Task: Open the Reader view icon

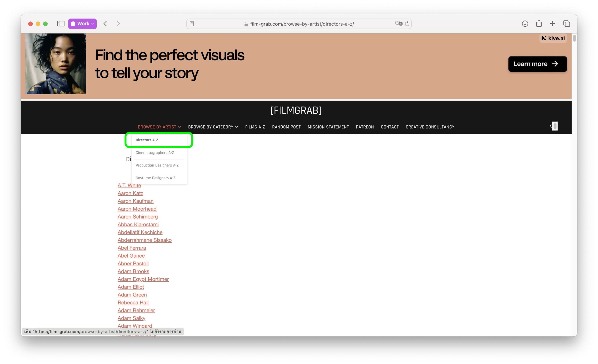Action: pos(192,24)
